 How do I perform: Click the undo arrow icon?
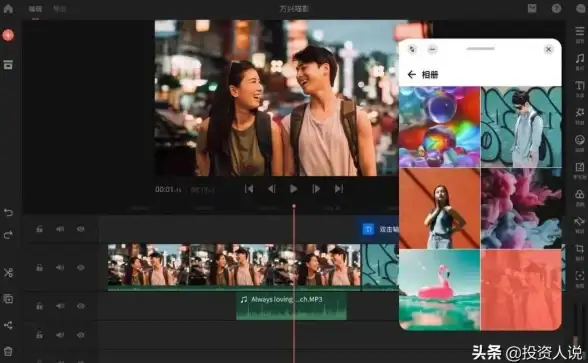pos(8,212)
